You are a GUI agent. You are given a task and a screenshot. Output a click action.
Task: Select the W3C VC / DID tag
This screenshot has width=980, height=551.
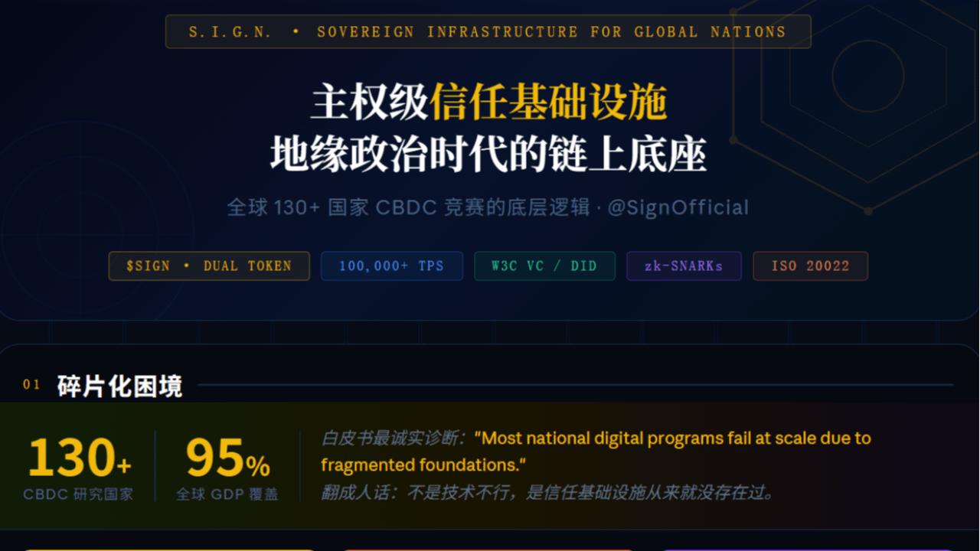pyautogui.click(x=544, y=266)
